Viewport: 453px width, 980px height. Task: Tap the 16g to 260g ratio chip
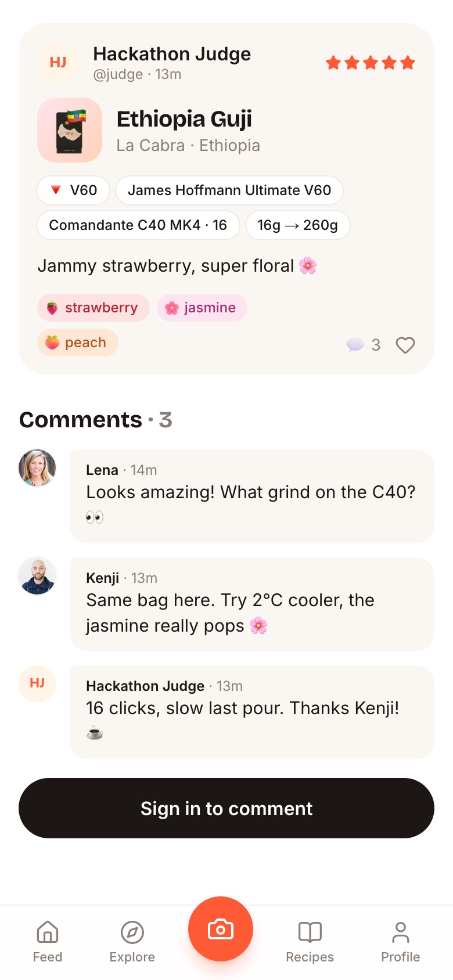[x=298, y=225]
